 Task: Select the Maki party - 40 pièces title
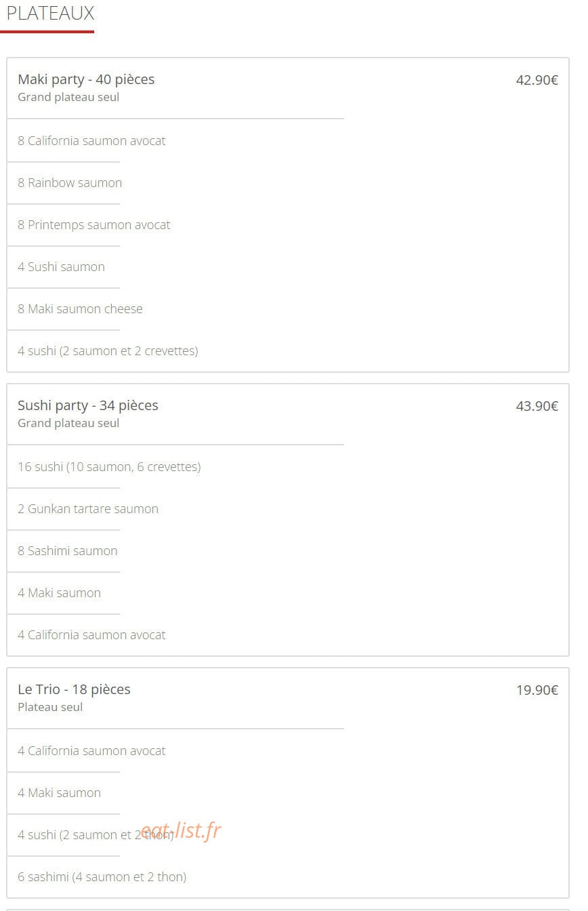pyautogui.click(x=86, y=79)
